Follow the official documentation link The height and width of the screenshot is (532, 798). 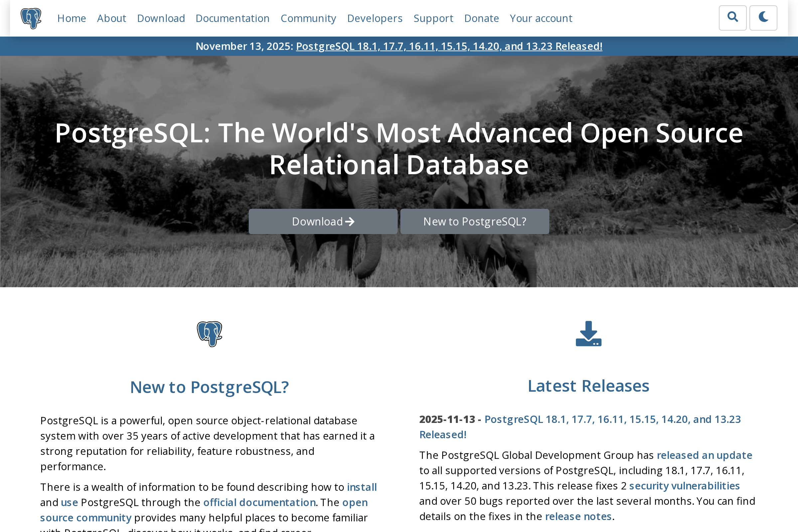coord(259,502)
